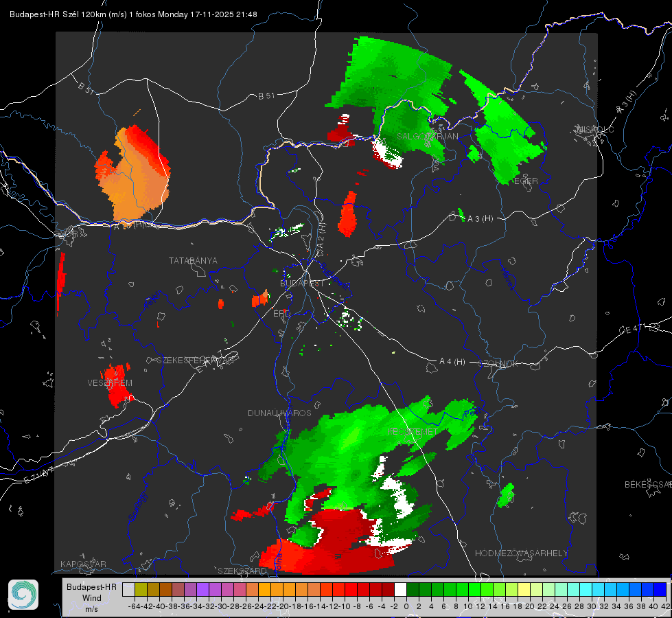Image resolution: width=672 pixels, height=618 pixels.
Task: Click the MISKOLC city label
Action: 595,129
